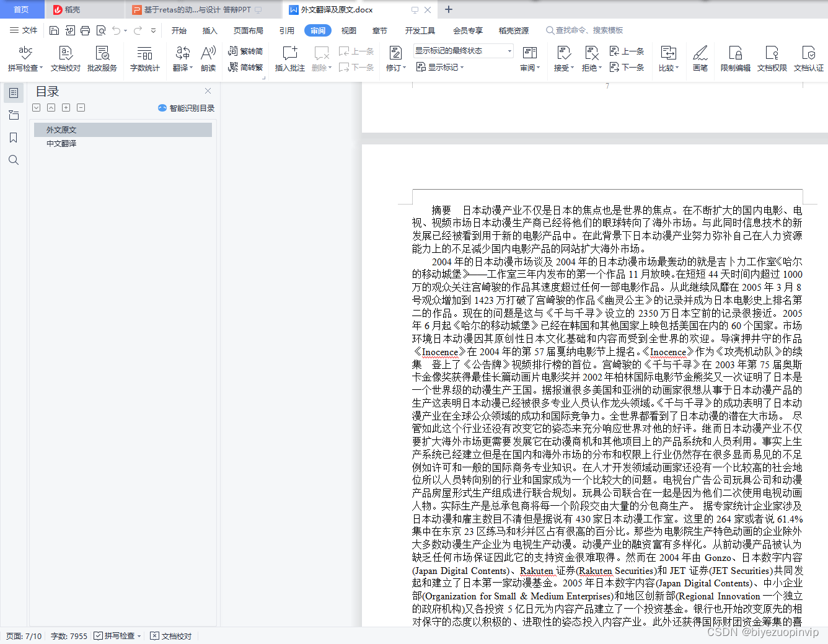This screenshot has height=644, width=828.
Task: Toggle 拼写检查 in the status bar
Action: (x=118, y=636)
